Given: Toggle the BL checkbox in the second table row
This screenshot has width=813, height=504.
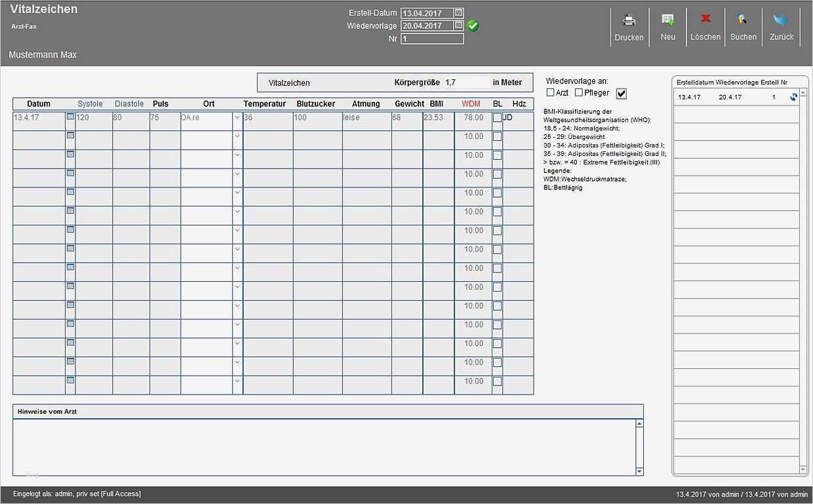Looking at the screenshot, I should (497, 136).
